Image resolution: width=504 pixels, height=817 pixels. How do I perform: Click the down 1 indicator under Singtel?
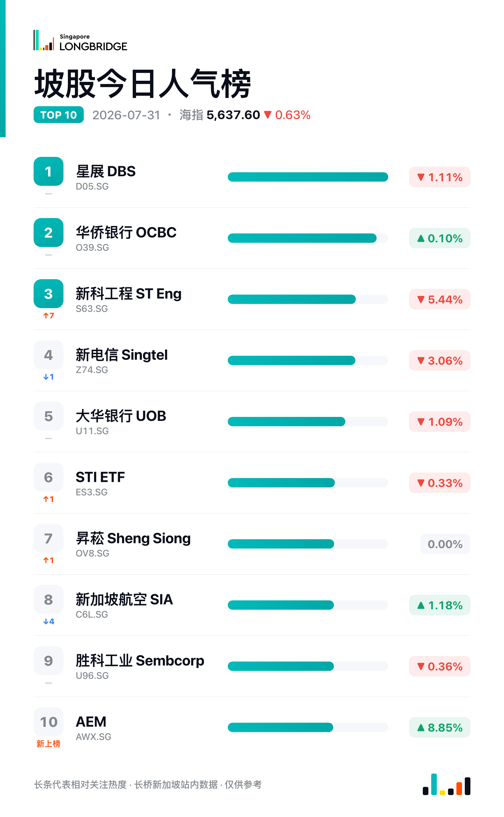point(49,377)
